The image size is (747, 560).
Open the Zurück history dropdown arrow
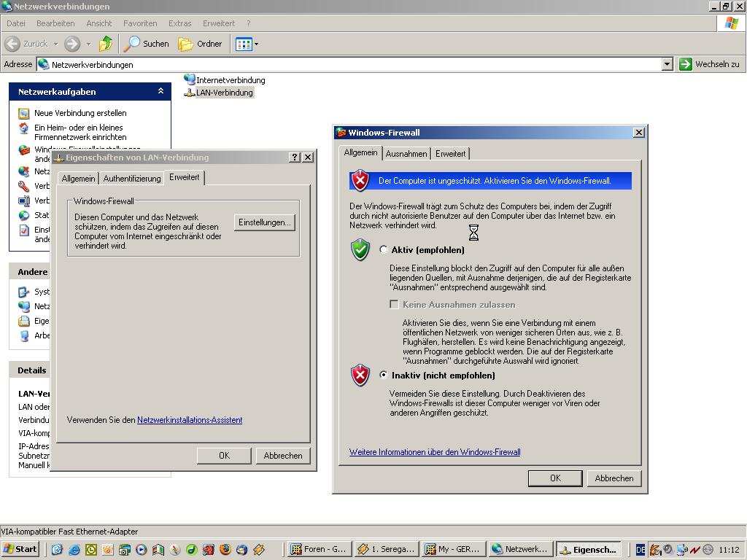coord(55,44)
